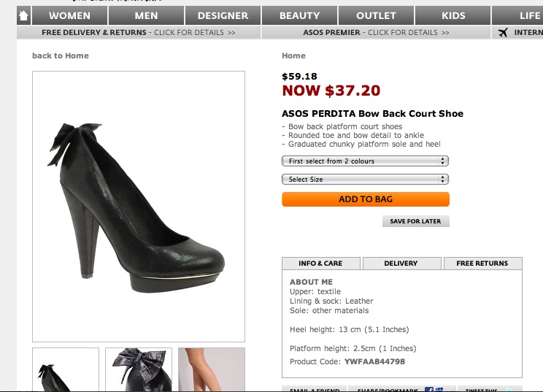Open the colour selection dropdown
This screenshot has height=392, width=543.
coord(365,161)
